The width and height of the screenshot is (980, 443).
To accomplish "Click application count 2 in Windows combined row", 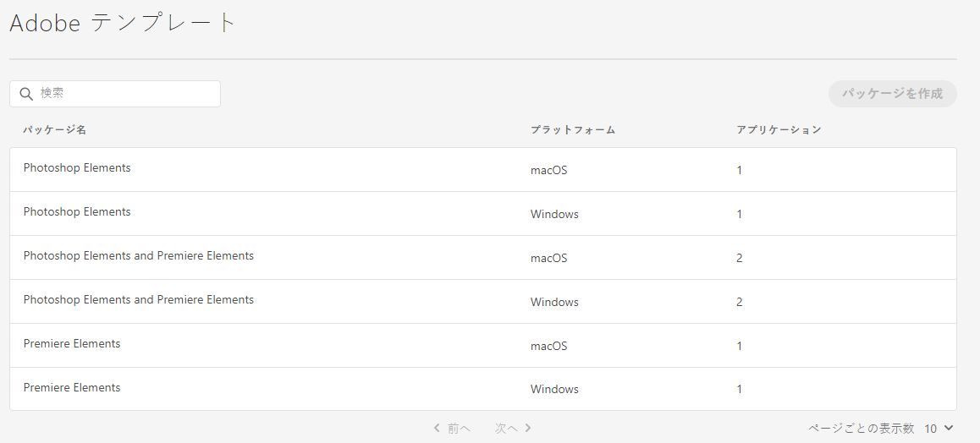I will [x=740, y=302].
